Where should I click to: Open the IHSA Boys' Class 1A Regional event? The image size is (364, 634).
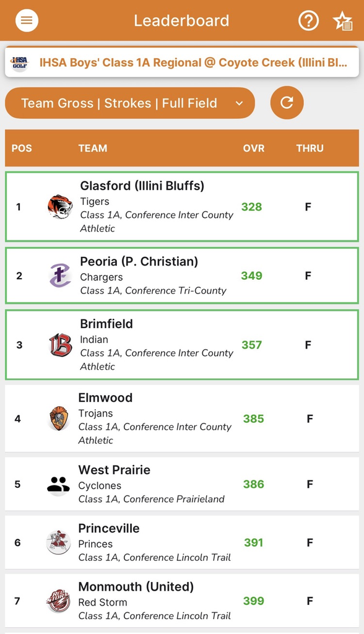click(182, 63)
